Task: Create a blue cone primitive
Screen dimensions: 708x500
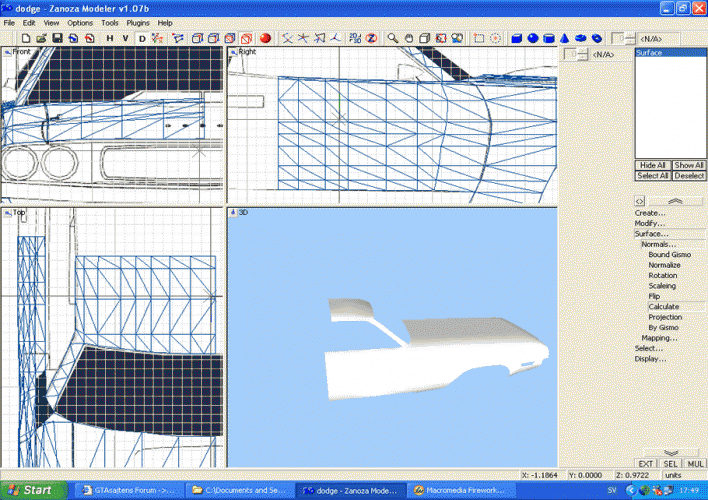Action: pyautogui.click(x=564, y=38)
